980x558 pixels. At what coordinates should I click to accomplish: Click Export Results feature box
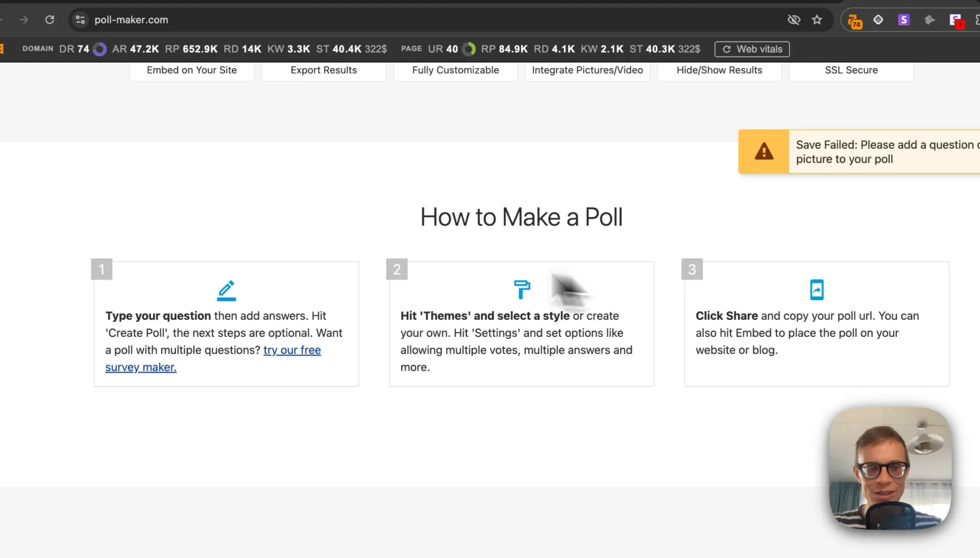(x=324, y=70)
